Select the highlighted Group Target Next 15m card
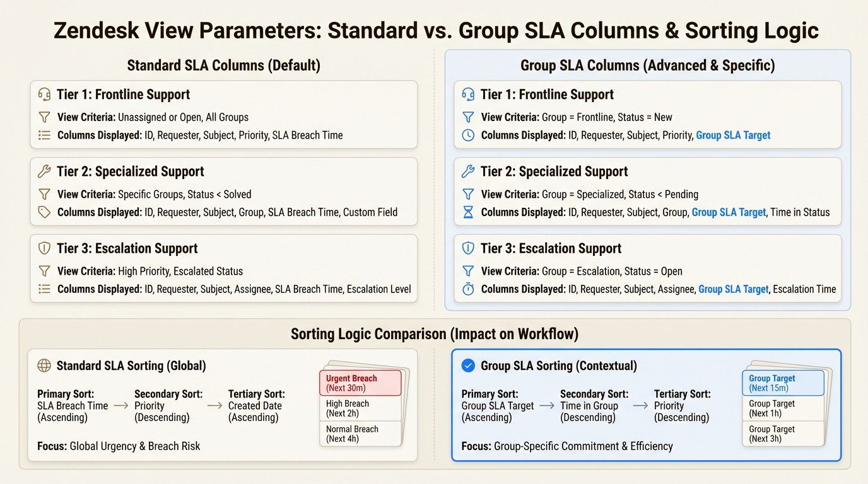The image size is (868, 484). coord(783,383)
